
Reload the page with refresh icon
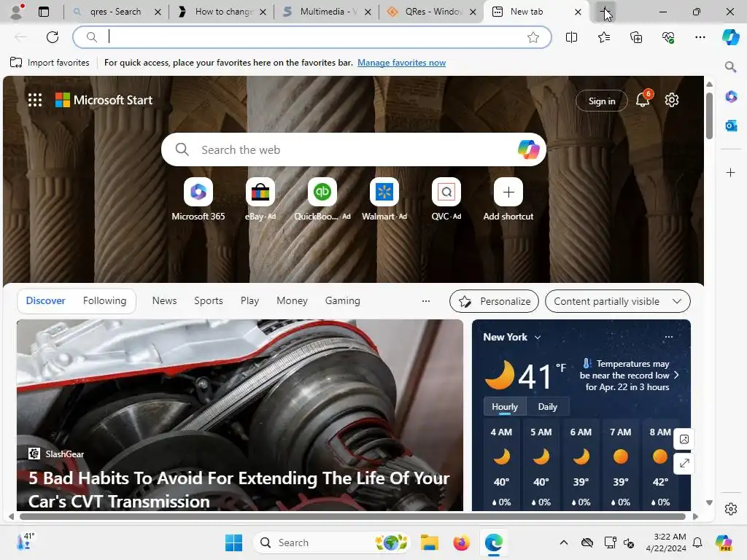[x=53, y=37]
